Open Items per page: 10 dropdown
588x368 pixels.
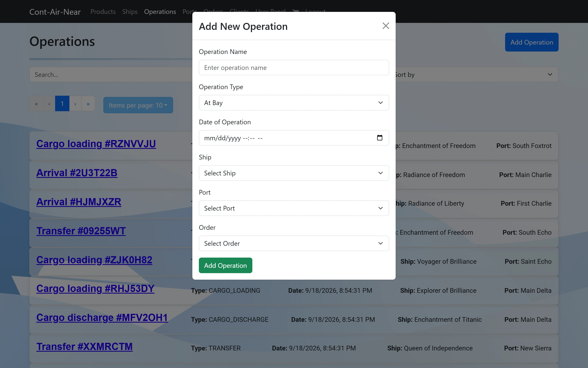point(138,105)
